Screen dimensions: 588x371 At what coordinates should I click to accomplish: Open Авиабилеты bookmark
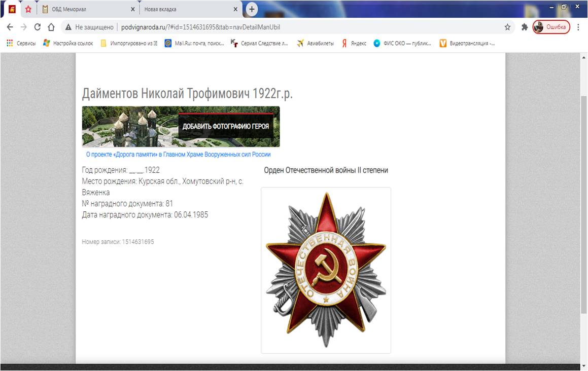pyautogui.click(x=316, y=44)
